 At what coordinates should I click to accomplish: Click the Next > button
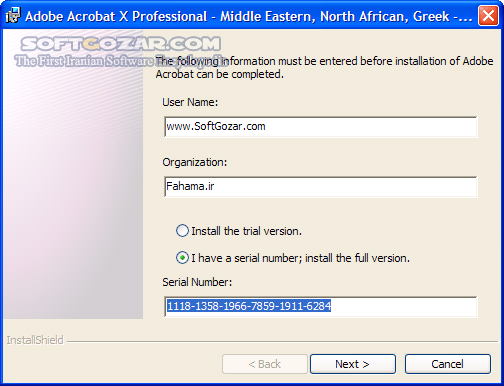tap(353, 364)
